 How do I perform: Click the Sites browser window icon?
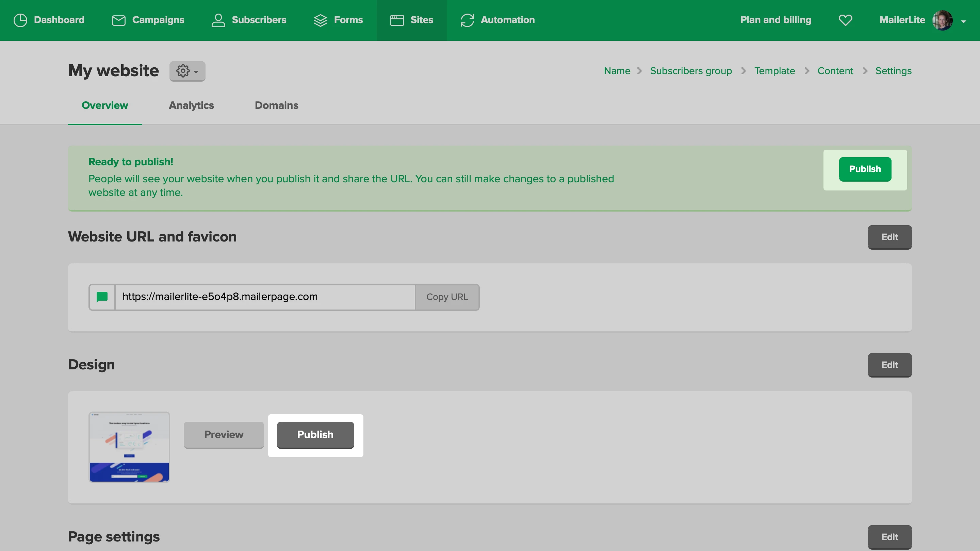(x=397, y=20)
